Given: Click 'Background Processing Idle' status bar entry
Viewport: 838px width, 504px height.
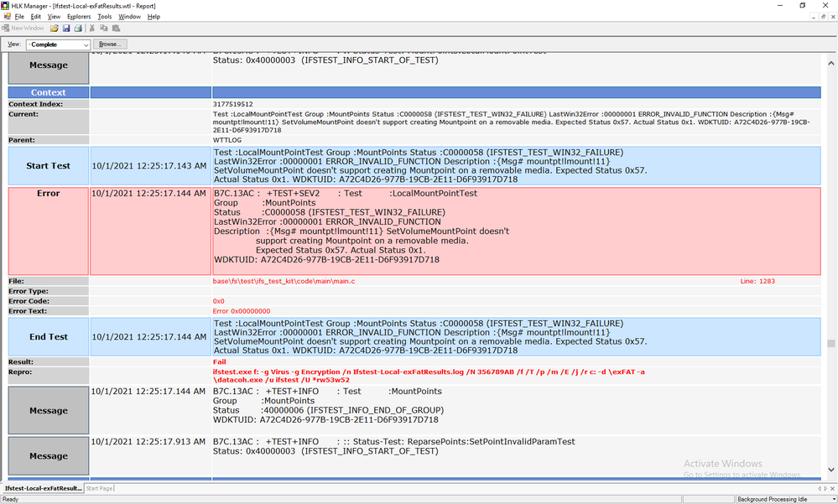Looking at the screenshot, I should (773, 499).
